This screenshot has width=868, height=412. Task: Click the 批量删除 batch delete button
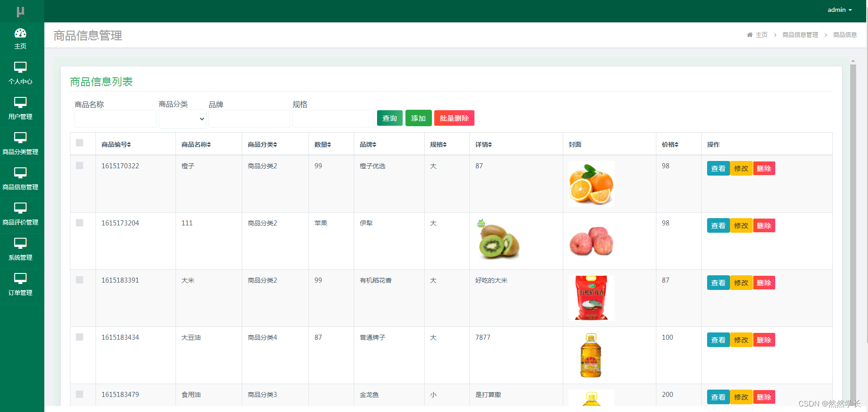click(454, 118)
